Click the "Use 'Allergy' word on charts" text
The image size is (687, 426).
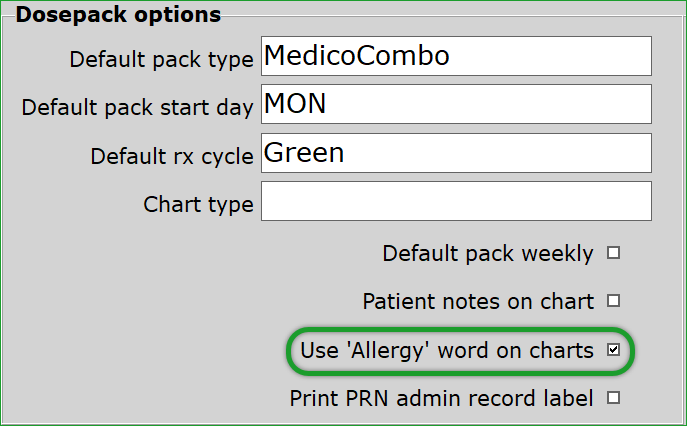447,351
